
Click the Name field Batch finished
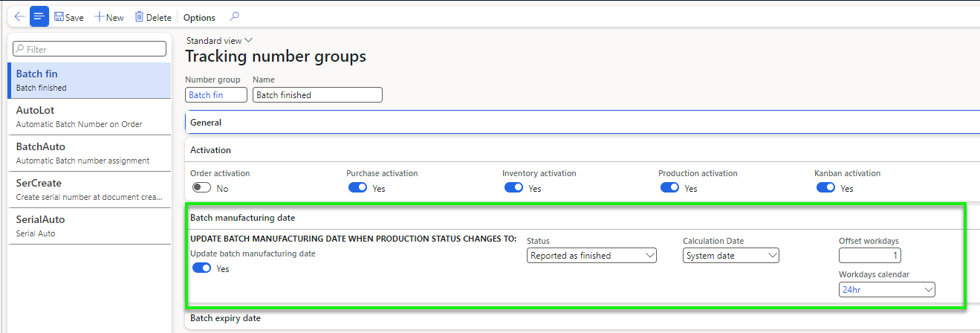[x=317, y=95]
